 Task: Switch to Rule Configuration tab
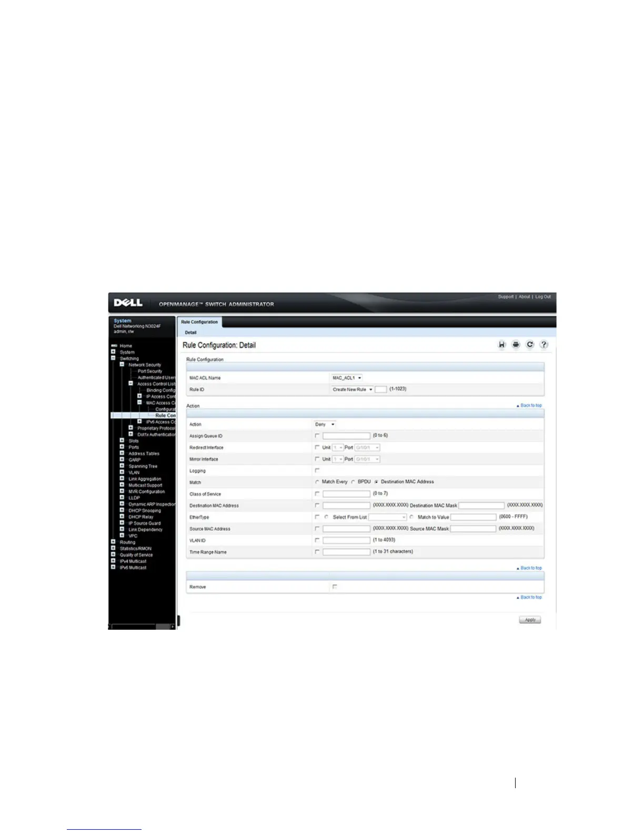(199, 322)
